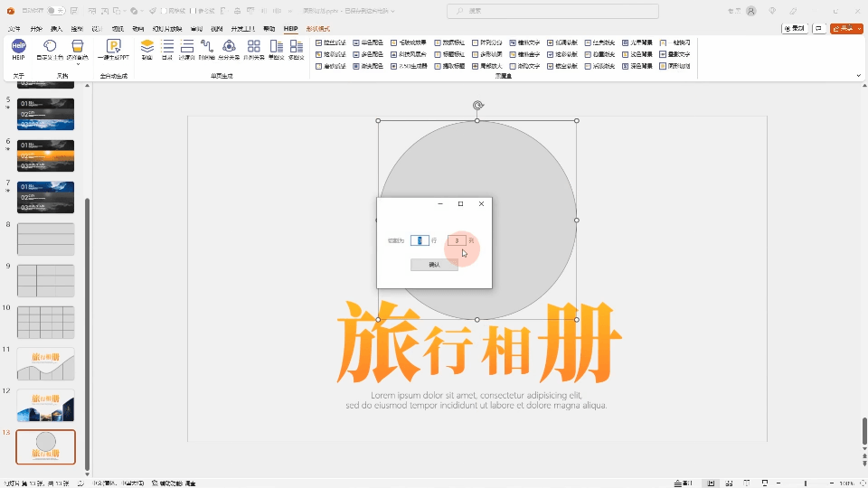Screen dimensions: 868x488
Task: Switch to the 形状格式 ribbon tab
Action: click(x=317, y=29)
